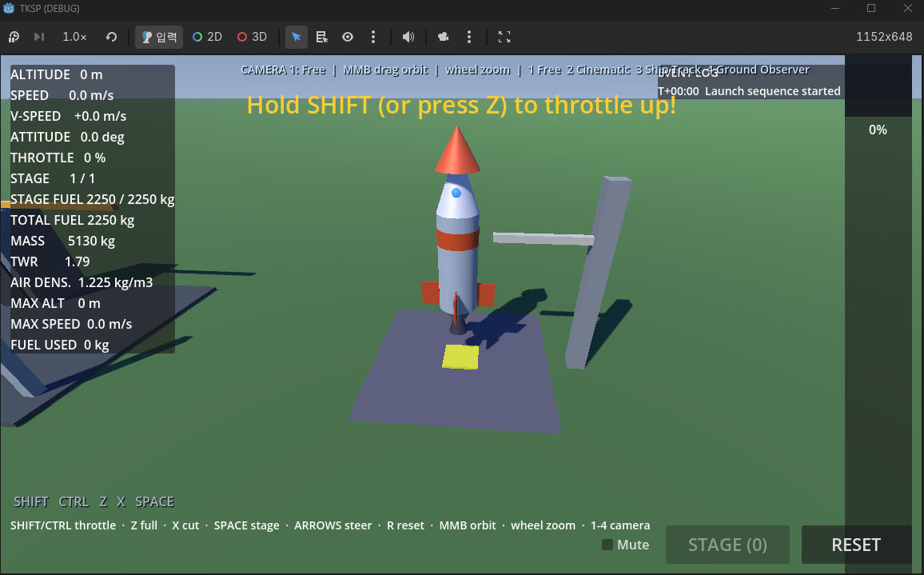Toggle selection visibility with the eye icon
The width and height of the screenshot is (924, 575).
(348, 37)
